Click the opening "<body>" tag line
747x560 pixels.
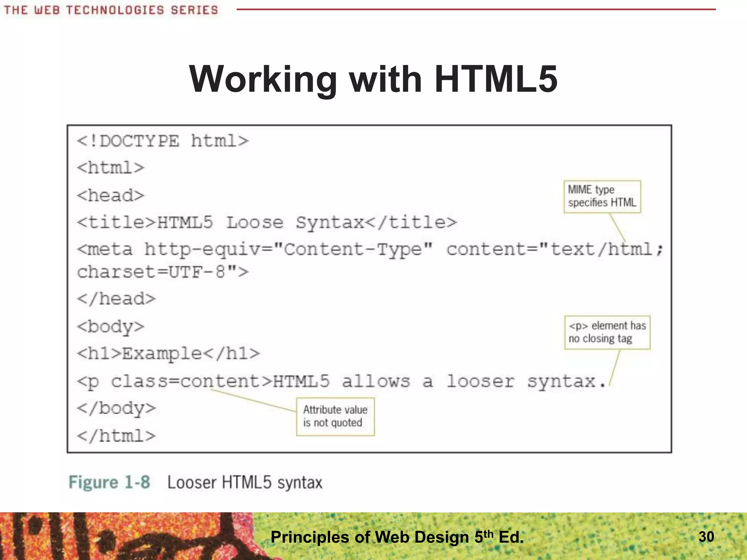(111, 327)
